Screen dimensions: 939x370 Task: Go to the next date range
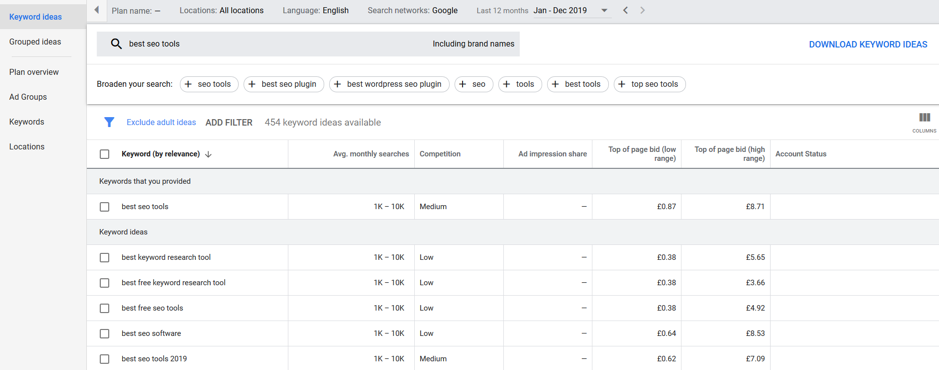pos(643,10)
